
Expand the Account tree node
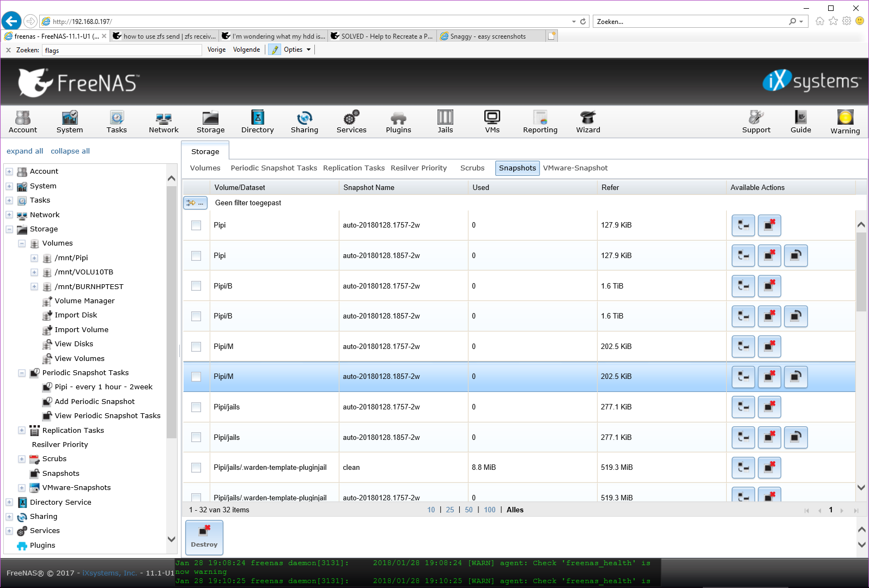pyautogui.click(x=9, y=171)
